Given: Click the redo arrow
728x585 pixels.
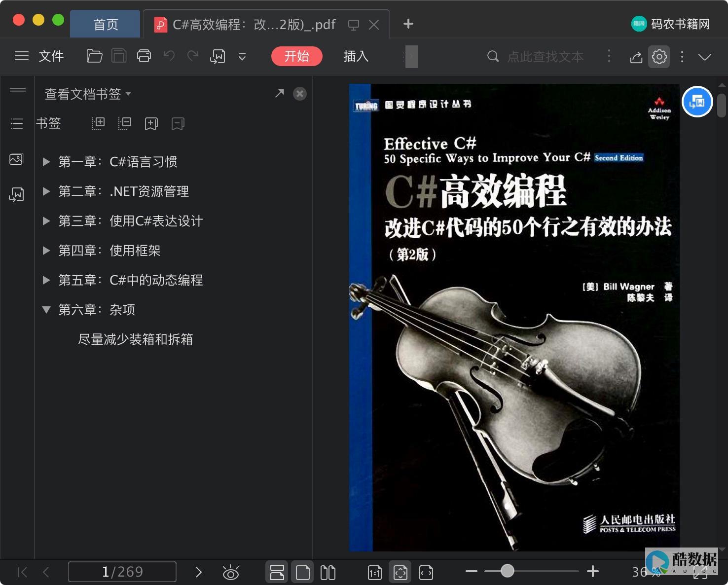Looking at the screenshot, I should (x=193, y=56).
